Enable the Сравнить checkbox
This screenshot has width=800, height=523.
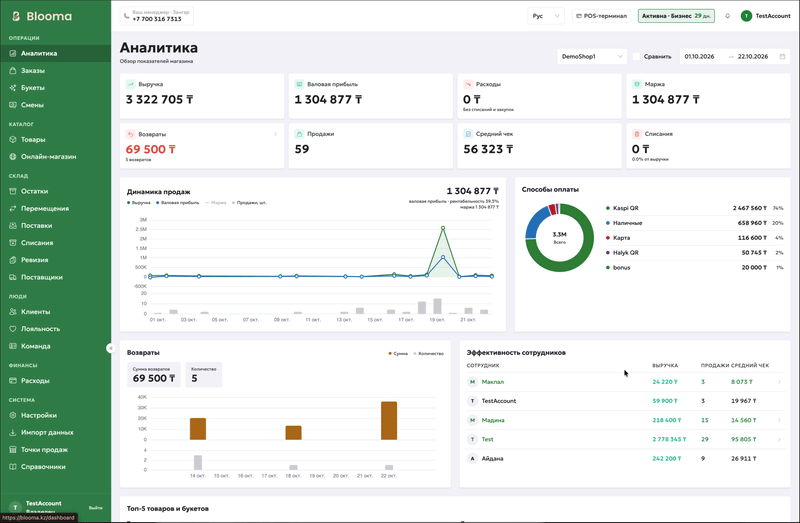coord(636,57)
